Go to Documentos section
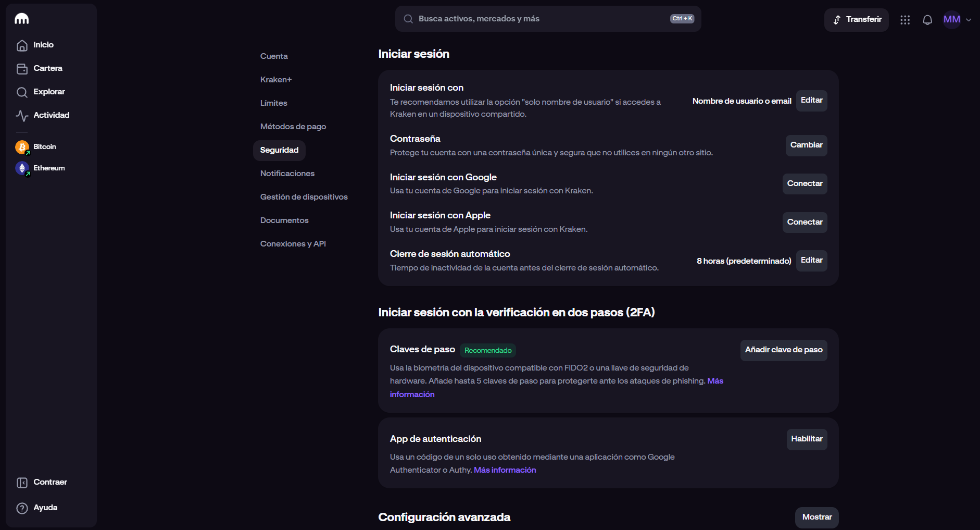Image resolution: width=980 pixels, height=530 pixels. pos(284,220)
